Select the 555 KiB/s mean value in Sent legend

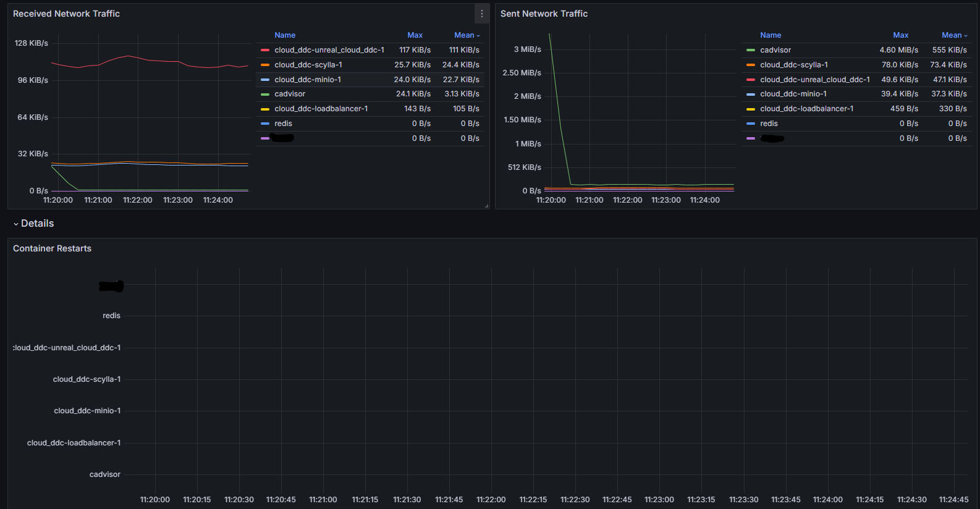[950, 50]
